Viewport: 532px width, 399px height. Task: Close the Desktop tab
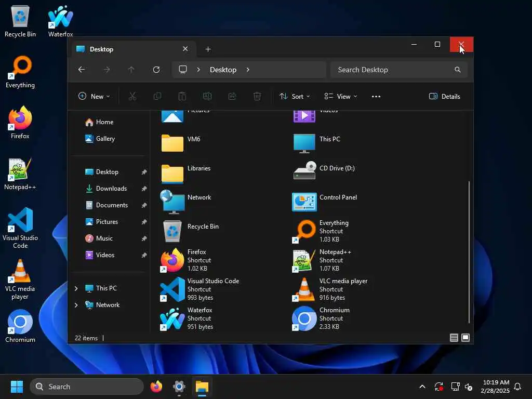(x=185, y=49)
